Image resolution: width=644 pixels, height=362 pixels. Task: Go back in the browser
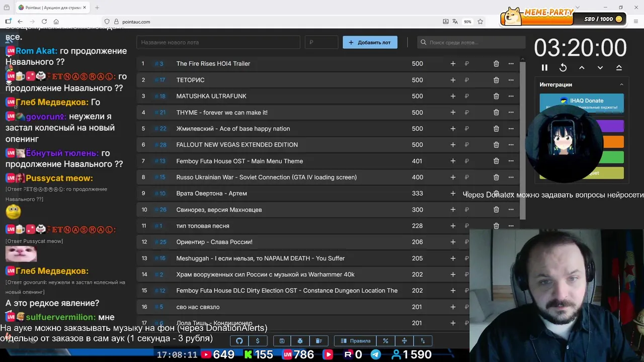coord(20,22)
